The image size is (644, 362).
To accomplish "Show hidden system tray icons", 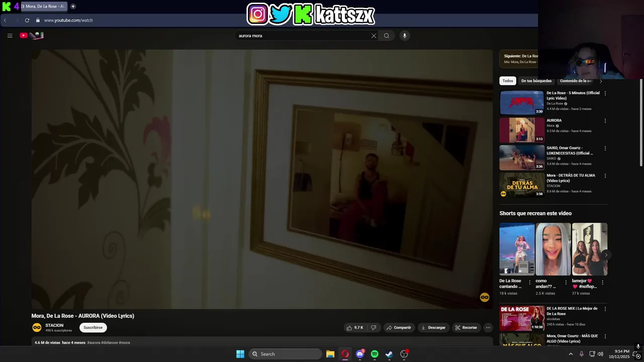I will pyautogui.click(x=571, y=354).
